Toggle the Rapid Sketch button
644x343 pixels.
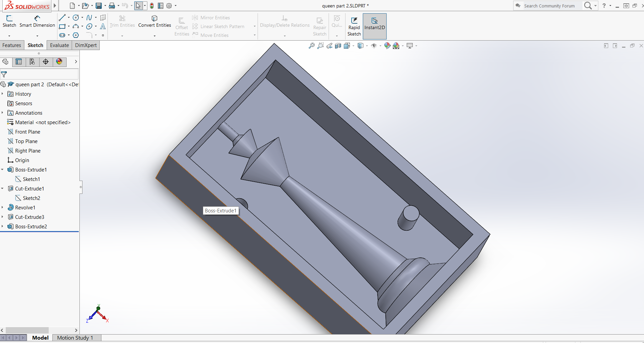(354, 26)
